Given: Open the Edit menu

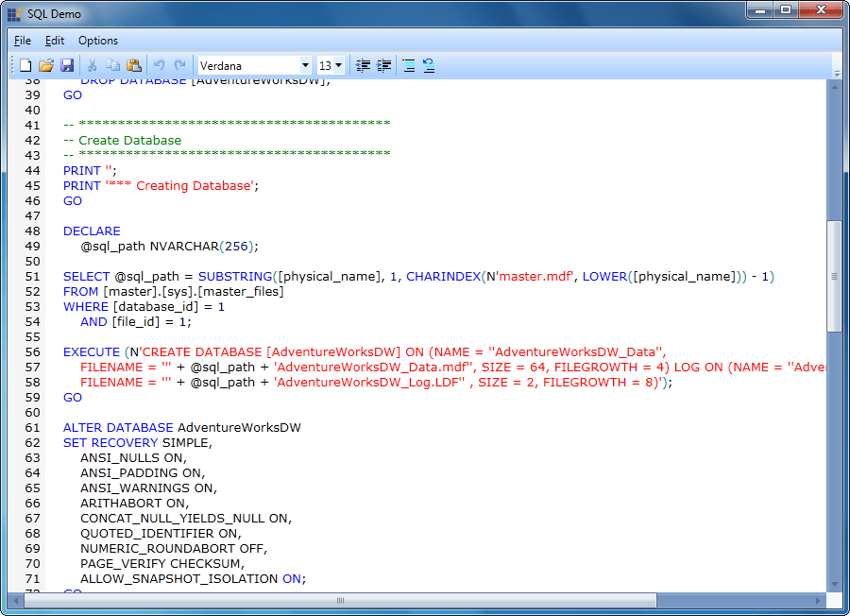Looking at the screenshot, I should coord(54,41).
